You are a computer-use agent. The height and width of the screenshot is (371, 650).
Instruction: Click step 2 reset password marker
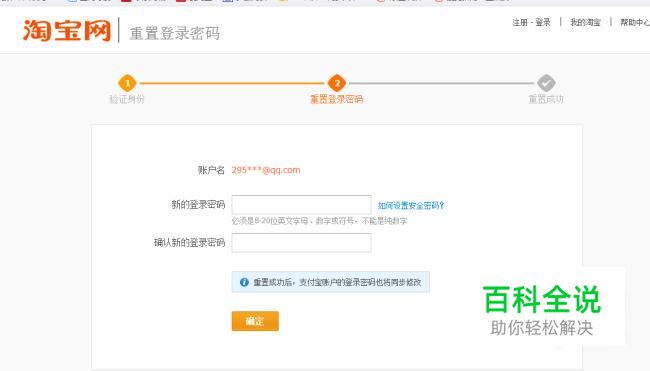tap(337, 83)
